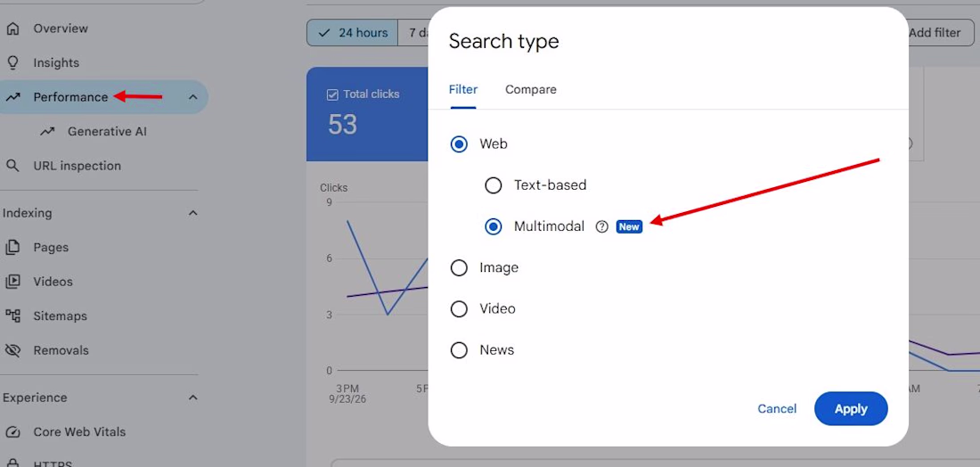980x467 pixels.
Task: Click the Clicks axis label on chart
Action: tap(334, 187)
